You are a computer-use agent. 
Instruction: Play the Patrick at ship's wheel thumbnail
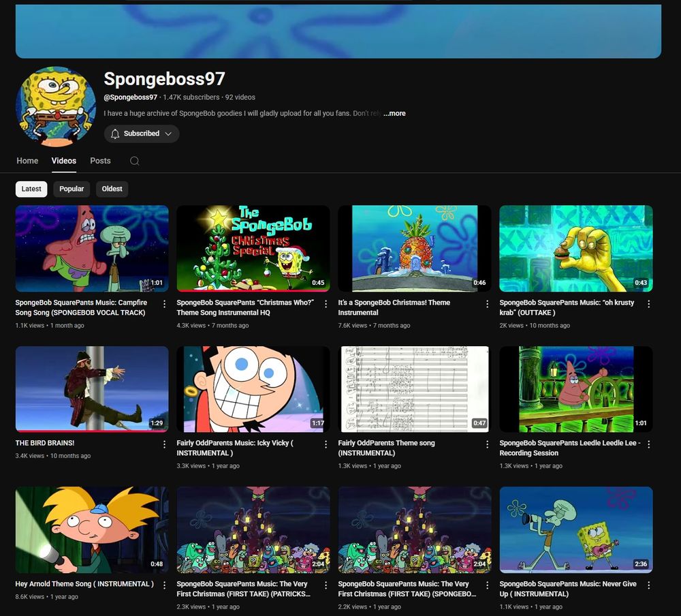pyautogui.click(x=576, y=389)
